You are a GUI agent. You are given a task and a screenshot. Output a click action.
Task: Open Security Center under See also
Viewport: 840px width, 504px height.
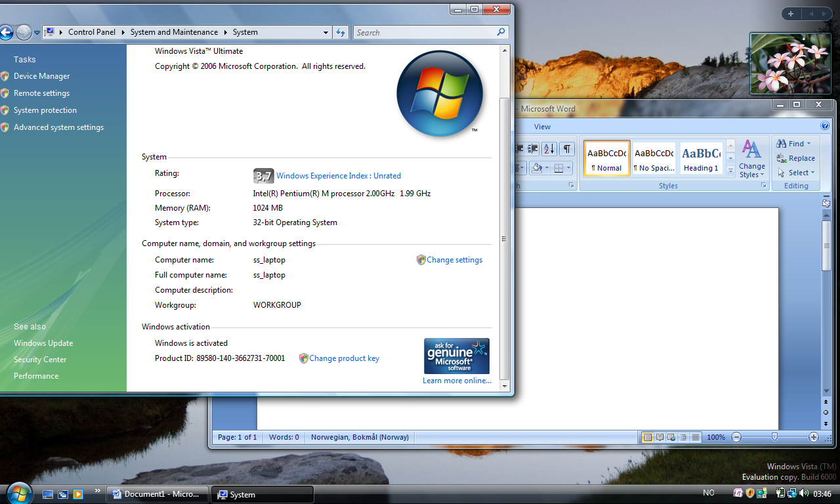[40, 360]
